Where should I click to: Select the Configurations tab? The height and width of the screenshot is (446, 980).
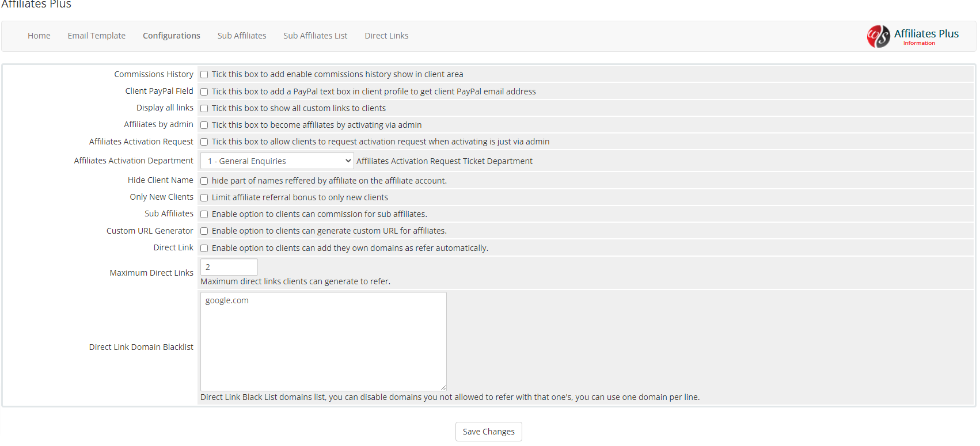click(x=172, y=36)
